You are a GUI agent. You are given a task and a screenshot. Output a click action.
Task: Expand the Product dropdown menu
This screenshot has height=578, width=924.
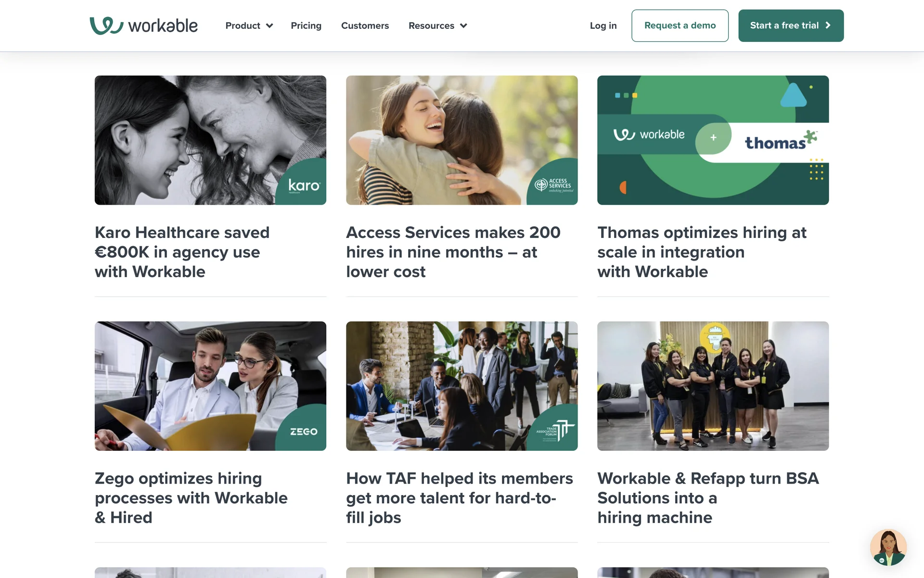(x=249, y=26)
